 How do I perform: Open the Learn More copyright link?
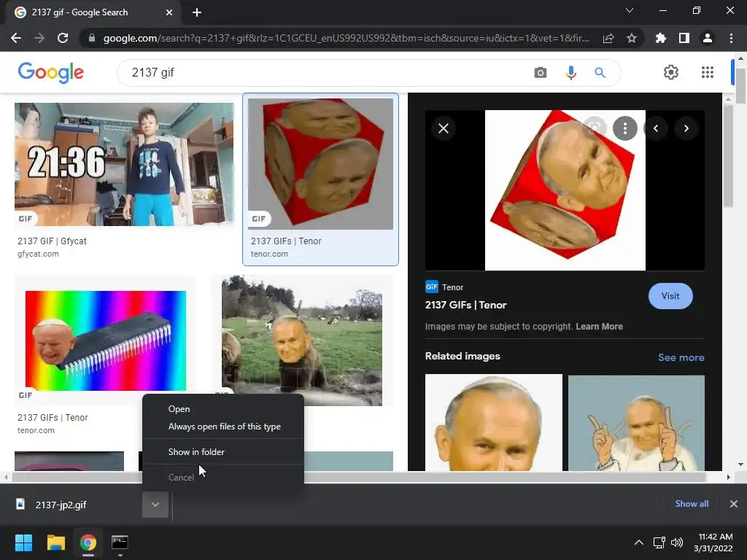599,327
